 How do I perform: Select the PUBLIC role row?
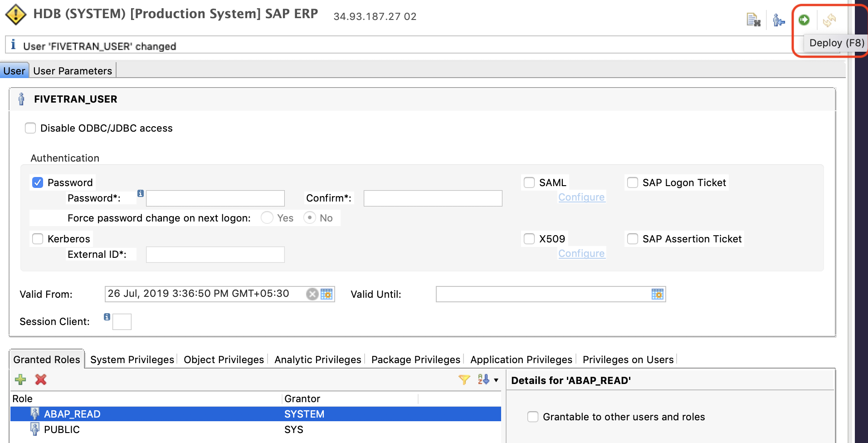[256, 429]
